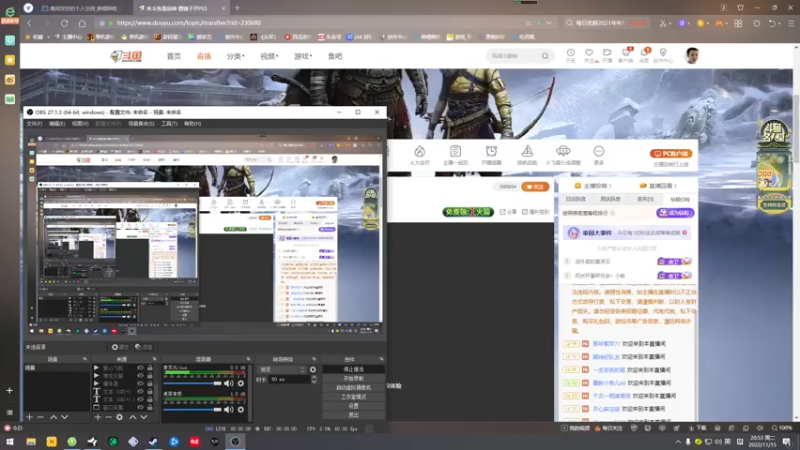The width and height of the screenshot is (800, 450).
Task: Open Douyu messages icon with badge
Action: (x=644, y=53)
